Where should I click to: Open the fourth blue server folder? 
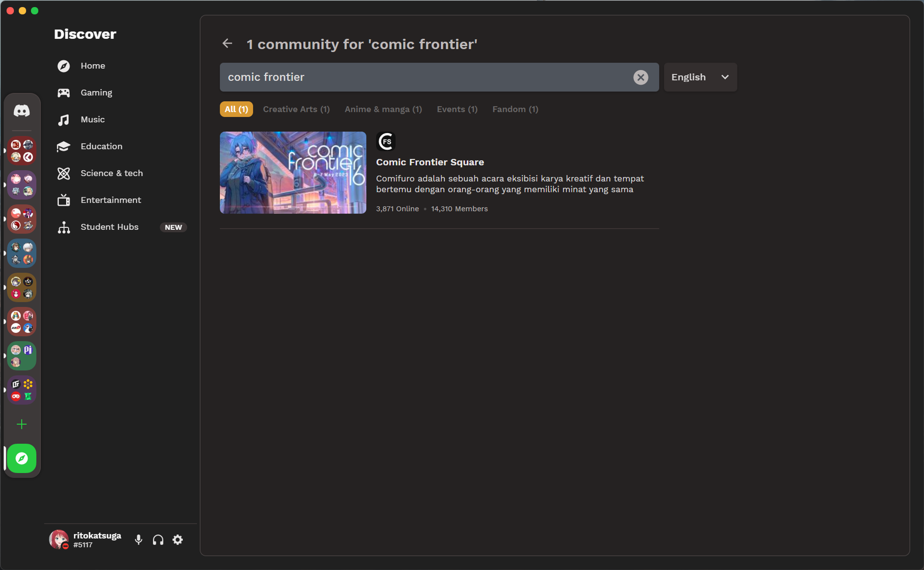click(22, 253)
